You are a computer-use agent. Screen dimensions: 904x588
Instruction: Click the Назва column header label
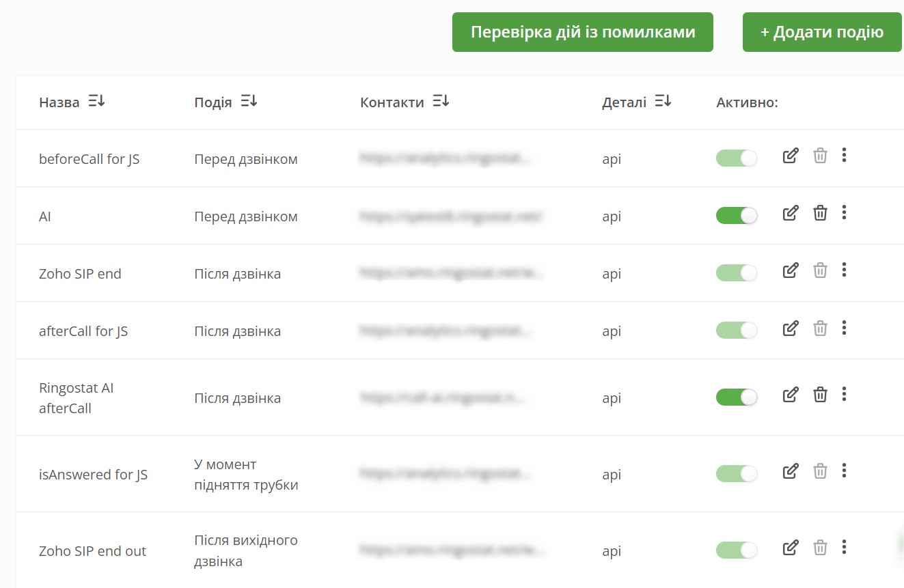pos(59,102)
